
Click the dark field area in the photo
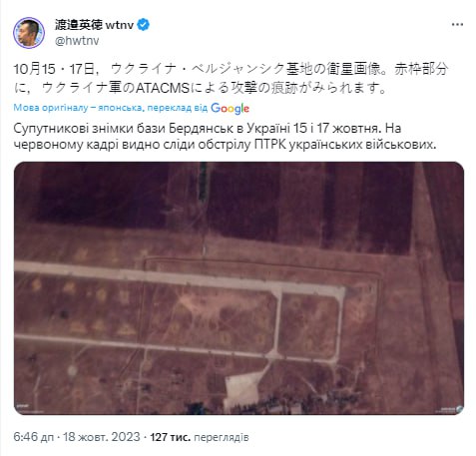point(100,193)
